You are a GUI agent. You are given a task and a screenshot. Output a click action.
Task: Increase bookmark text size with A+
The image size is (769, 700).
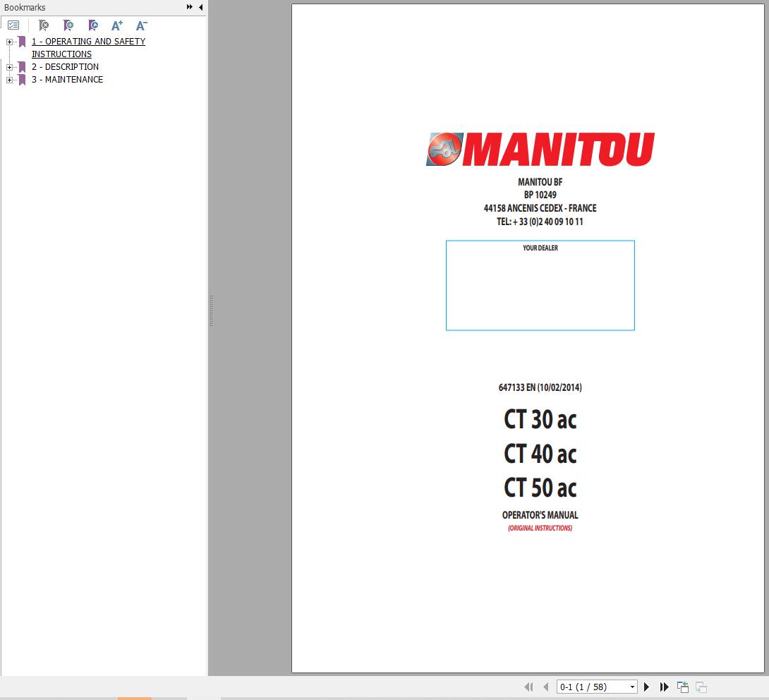pyautogui.click(x=117, y=25)
